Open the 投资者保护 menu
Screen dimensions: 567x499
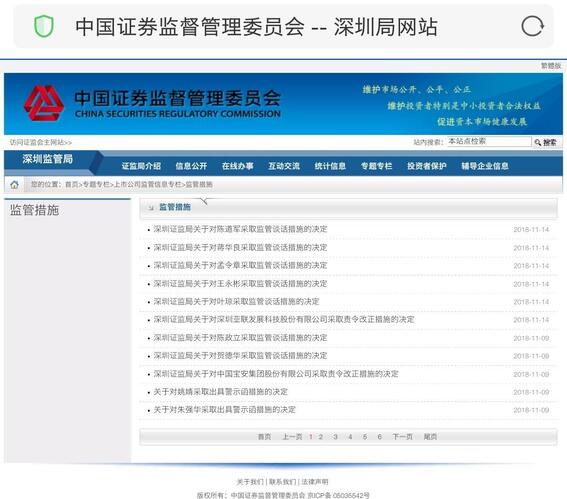427,166
